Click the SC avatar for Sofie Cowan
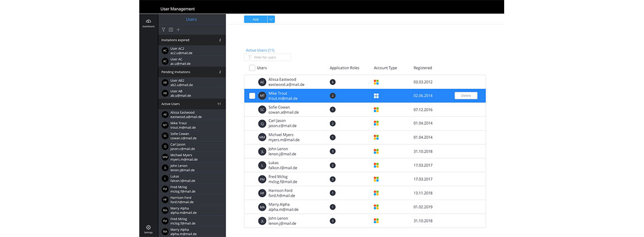The image size is (644, 237). [x=263, y=110]
